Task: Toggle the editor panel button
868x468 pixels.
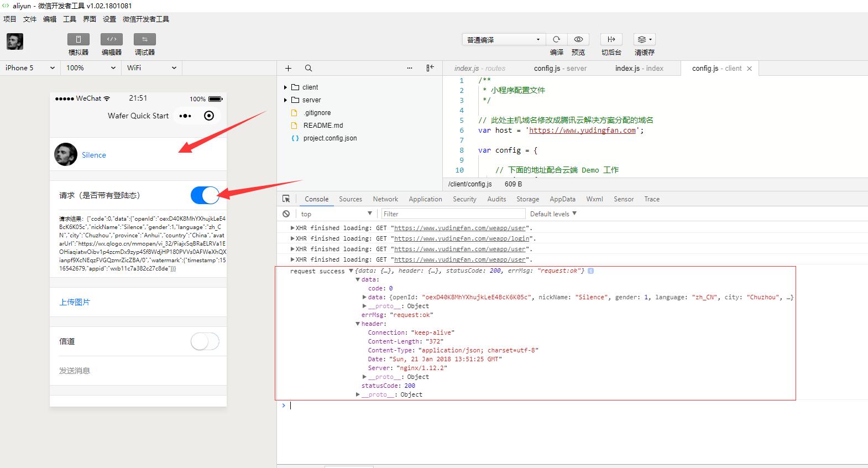Action: (x=111, y=39)
